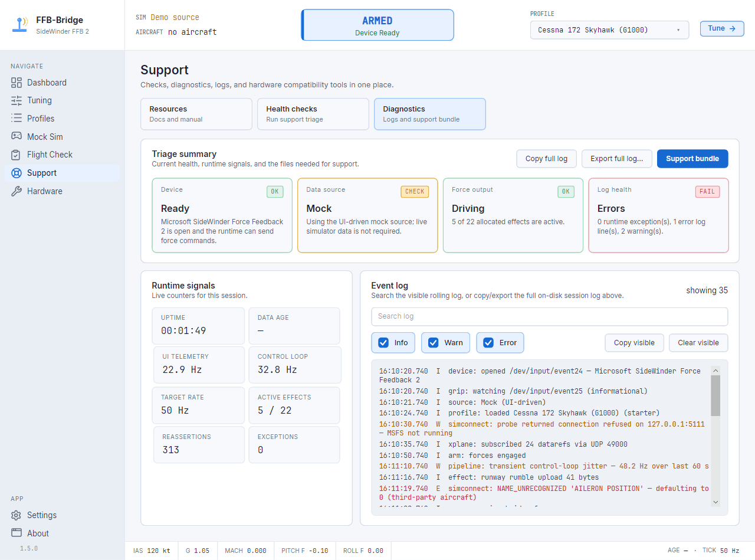The image size is (755, 560).
Task: Click the 'arm: forces engaged' log line
Action: coord(452,456)
